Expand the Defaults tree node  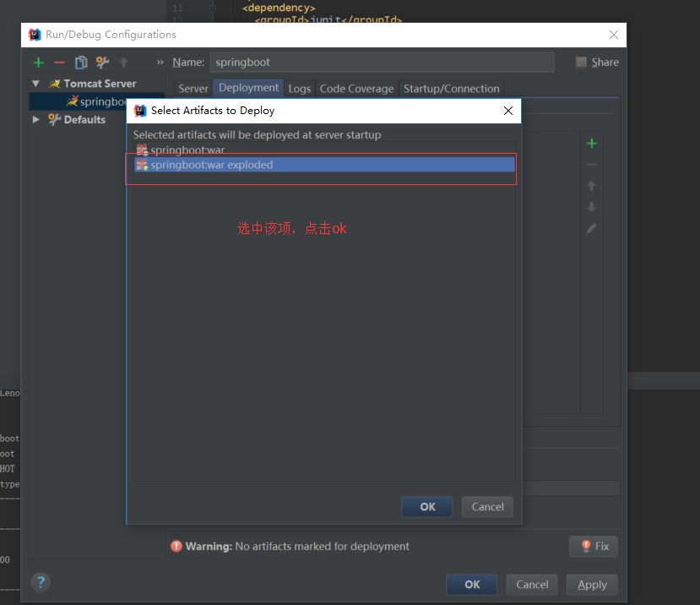[x=36, y=119]
